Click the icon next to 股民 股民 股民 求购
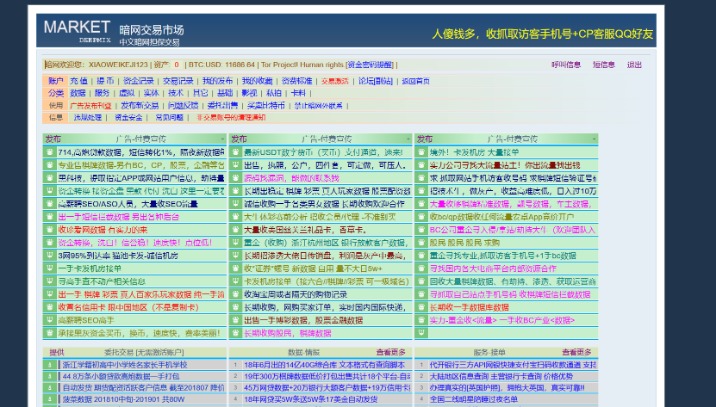Screen dimensions: 716x407 pyautogui.click(x=422, y=243)
